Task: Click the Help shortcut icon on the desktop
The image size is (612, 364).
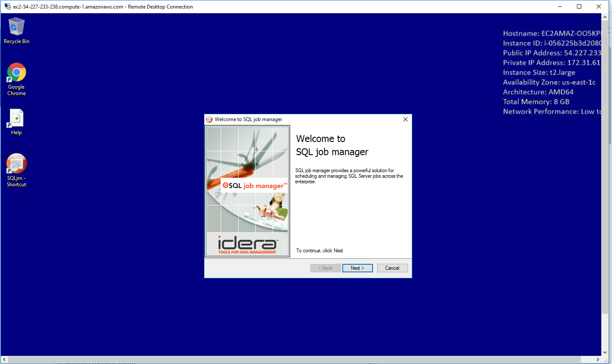Action: [x=16, y=118]
